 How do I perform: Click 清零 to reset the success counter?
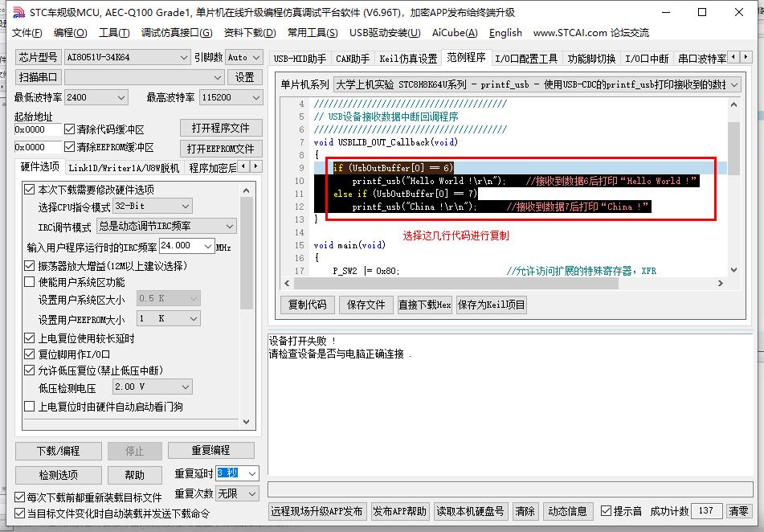pos(741,511)
